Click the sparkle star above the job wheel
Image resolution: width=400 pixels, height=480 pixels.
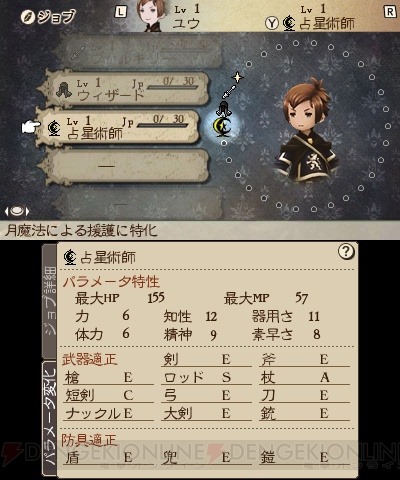pos(237,78)
